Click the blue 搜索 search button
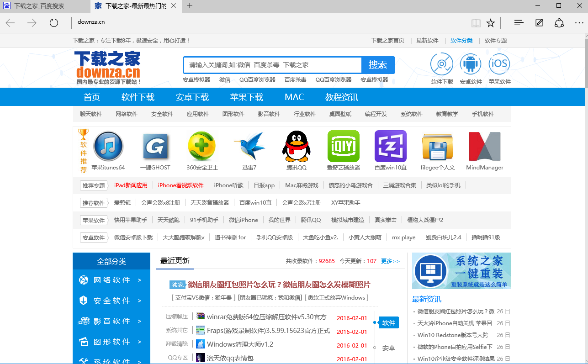The width and height of the screenshot is (588, 364). (378, 65)
